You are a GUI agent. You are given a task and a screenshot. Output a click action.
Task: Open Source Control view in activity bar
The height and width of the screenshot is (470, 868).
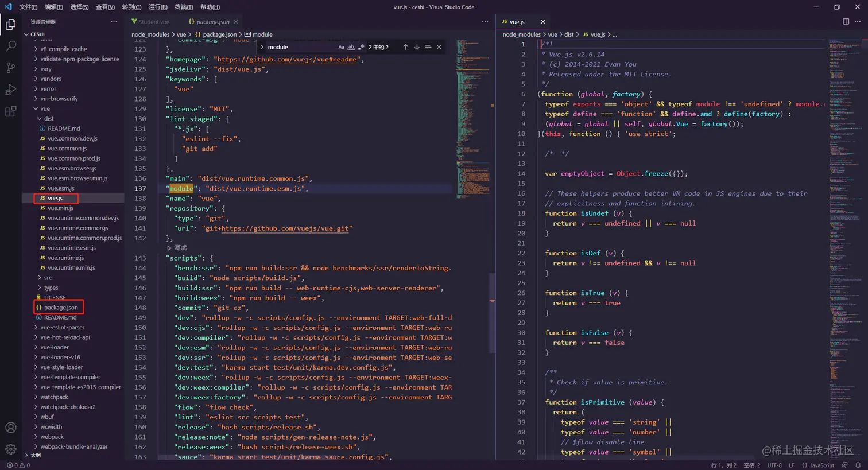tap(10, 68)
